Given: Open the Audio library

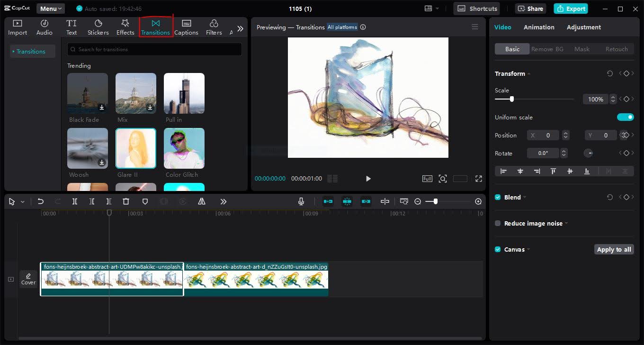Looking at the screenshot, I should click(45, 27).
